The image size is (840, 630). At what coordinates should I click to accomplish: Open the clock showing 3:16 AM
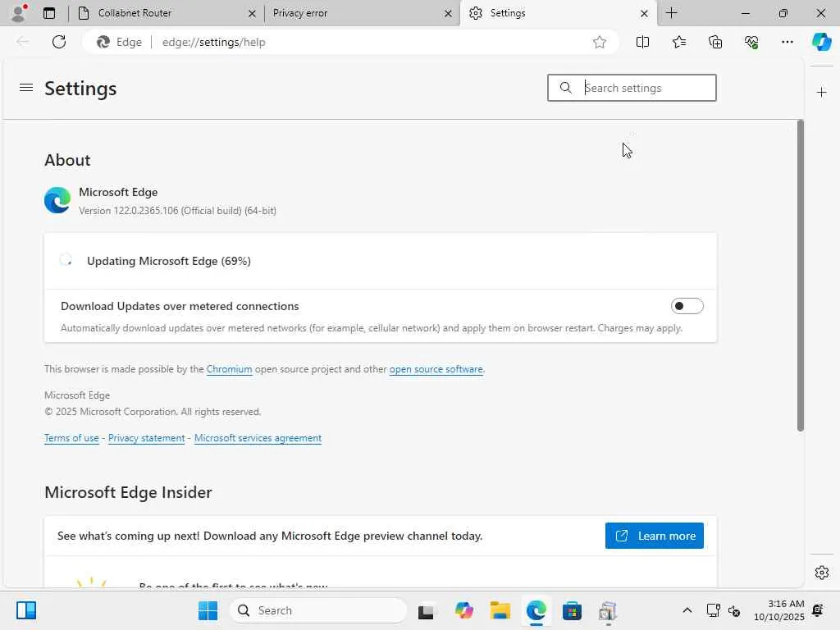[x=779, y=610]
